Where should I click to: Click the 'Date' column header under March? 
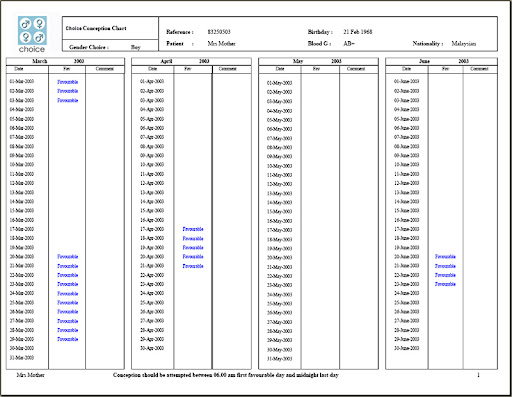pos(19,69)
